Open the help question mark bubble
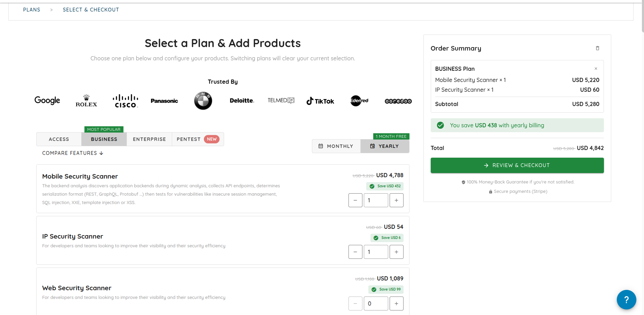This screenshot has height=315, width=644. coord(626,299)
